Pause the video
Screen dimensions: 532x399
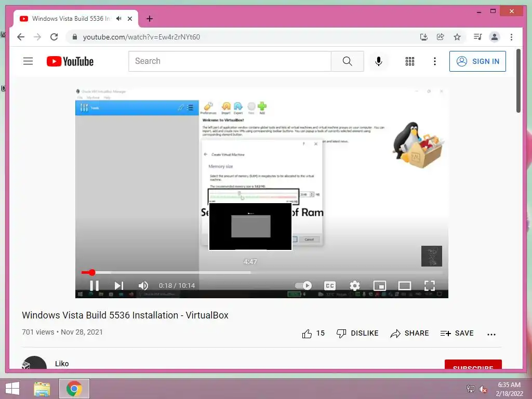click(x=95, y=286)
